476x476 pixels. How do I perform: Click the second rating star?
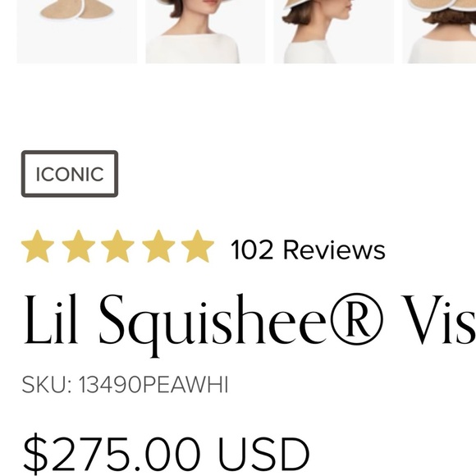point(78,246)
